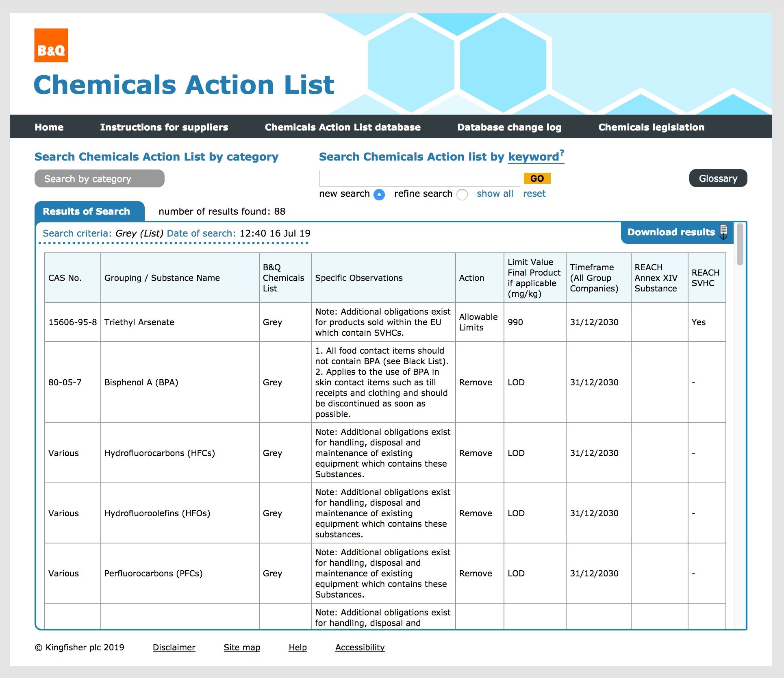Click the number of results found text

[x=222, y=211]
